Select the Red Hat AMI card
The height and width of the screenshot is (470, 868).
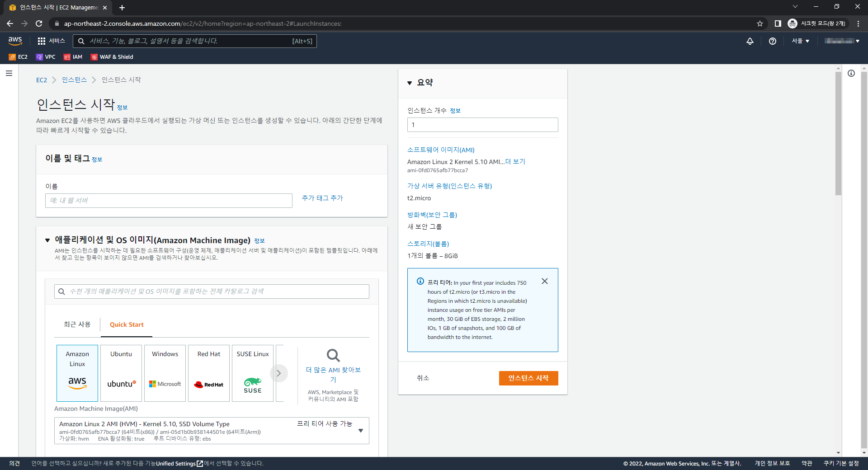pyautogui.click(x=209, y=373)
